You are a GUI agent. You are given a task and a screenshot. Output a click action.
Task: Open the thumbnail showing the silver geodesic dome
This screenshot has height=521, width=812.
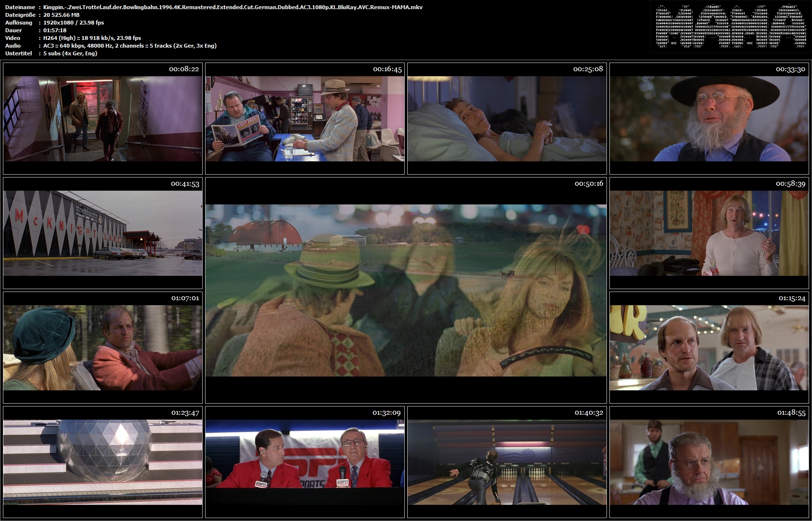coord(103,462)
